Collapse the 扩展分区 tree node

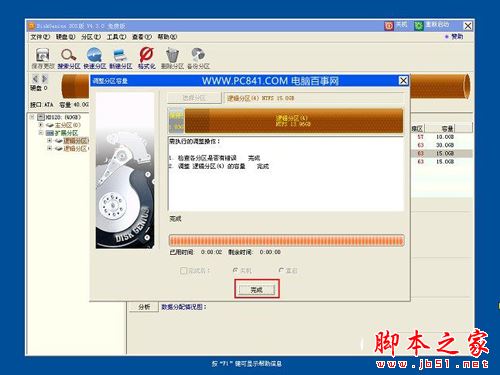[41, 133]
